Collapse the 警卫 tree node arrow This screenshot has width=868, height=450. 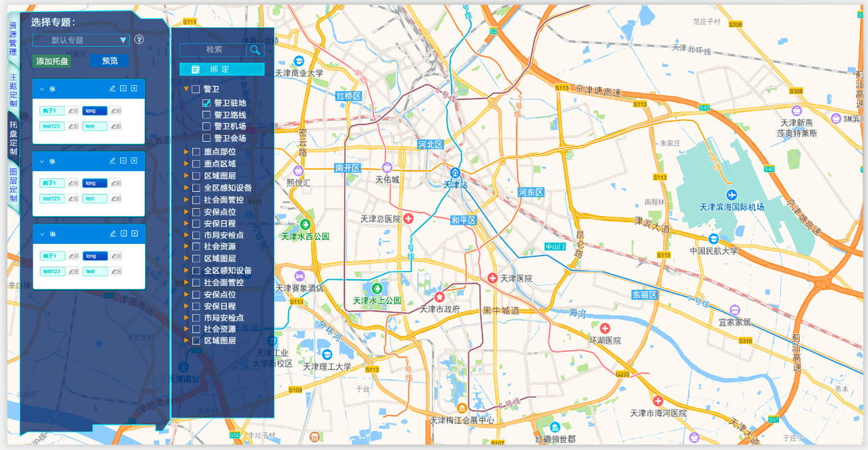[186, 89]
